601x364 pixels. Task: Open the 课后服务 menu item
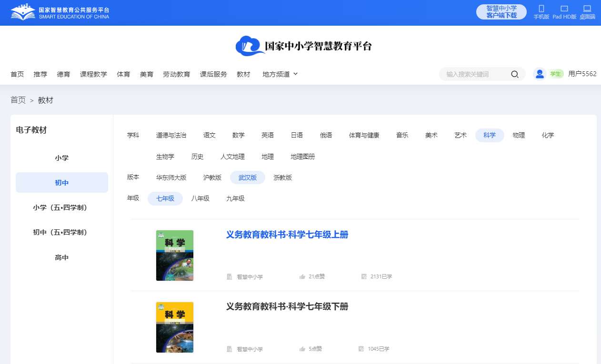pyautogui.click(x=213, y=74)
